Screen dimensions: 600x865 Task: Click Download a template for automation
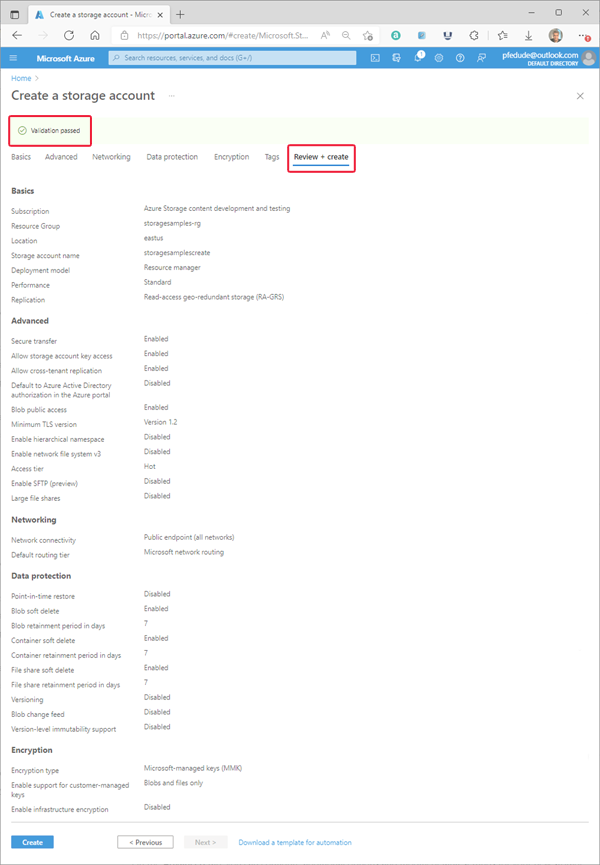tap(295, 842)
